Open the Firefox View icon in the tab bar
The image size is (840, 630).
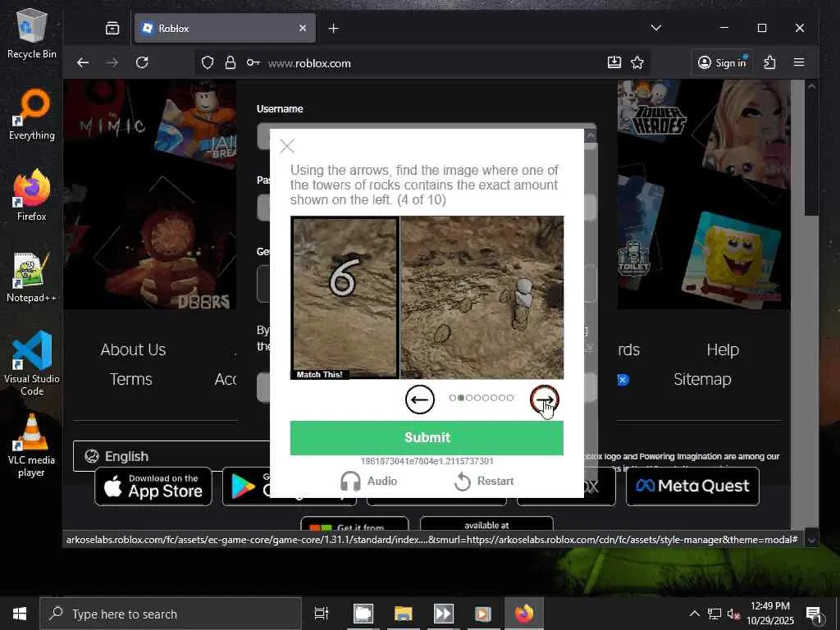112,29
